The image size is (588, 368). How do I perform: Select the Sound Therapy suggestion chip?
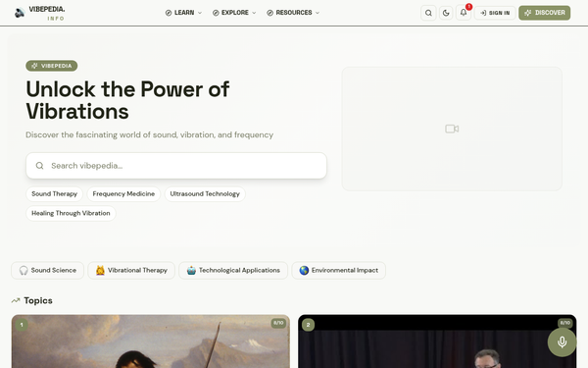54,193
